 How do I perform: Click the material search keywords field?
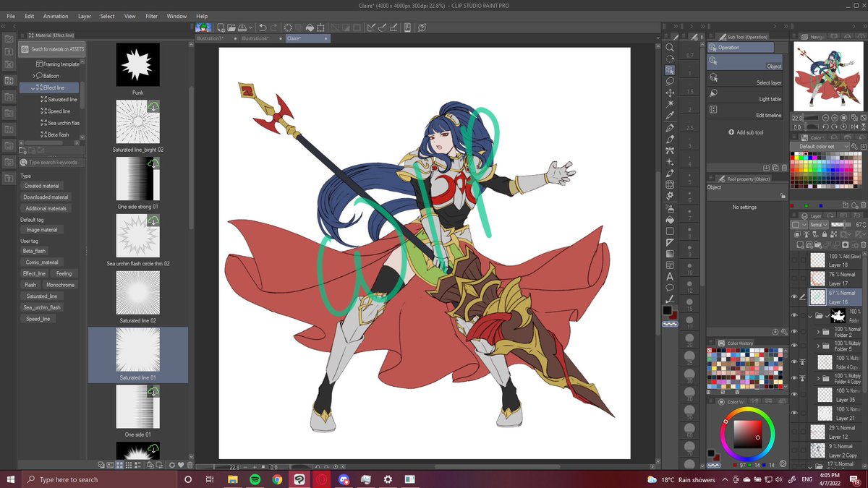coord(52,163)
